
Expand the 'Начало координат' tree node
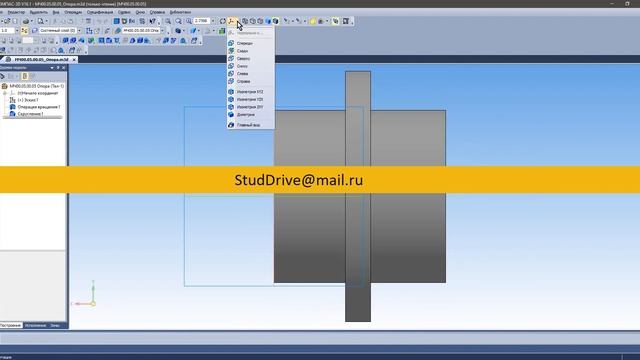pos(4,93)
